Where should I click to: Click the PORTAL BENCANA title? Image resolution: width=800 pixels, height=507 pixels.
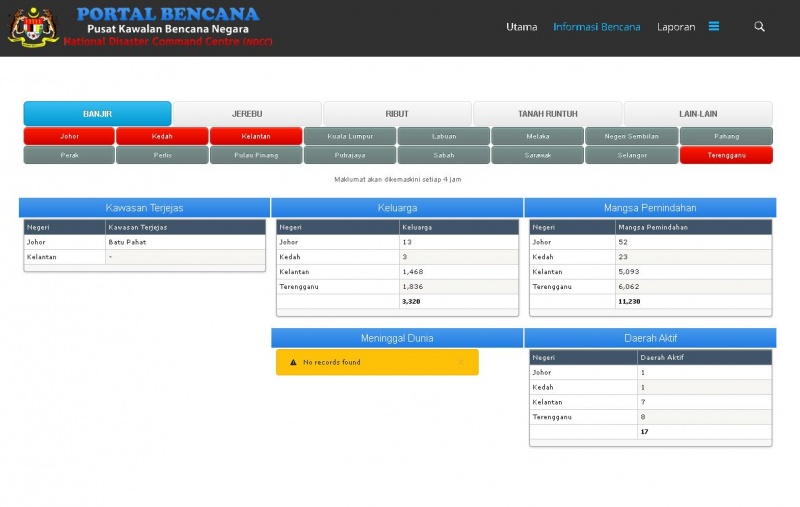(168, 14)
